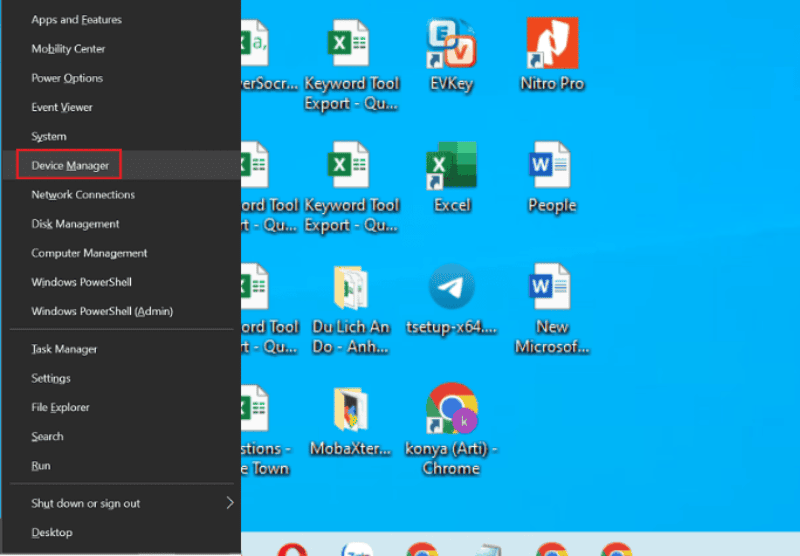800x556 pixels.
Task: Click Network Connections menu entry
Action: 83,195
